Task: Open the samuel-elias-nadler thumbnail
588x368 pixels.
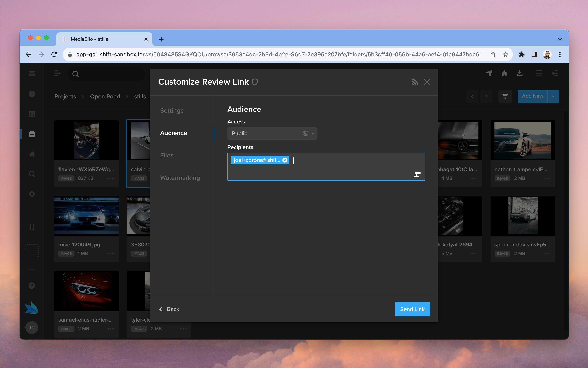Action: coord(86,291)
